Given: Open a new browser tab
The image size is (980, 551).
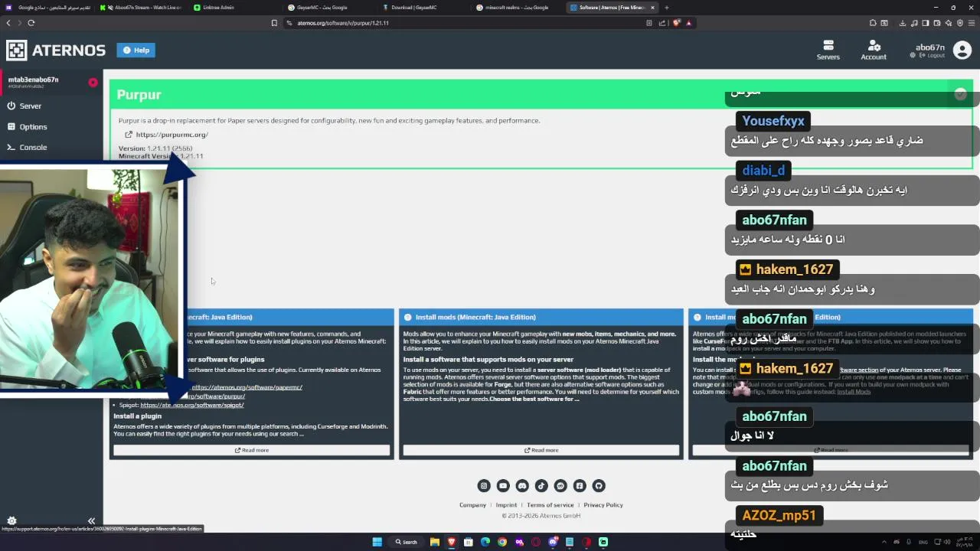Looking at the screenshot, I should click(x=666, y=8).
